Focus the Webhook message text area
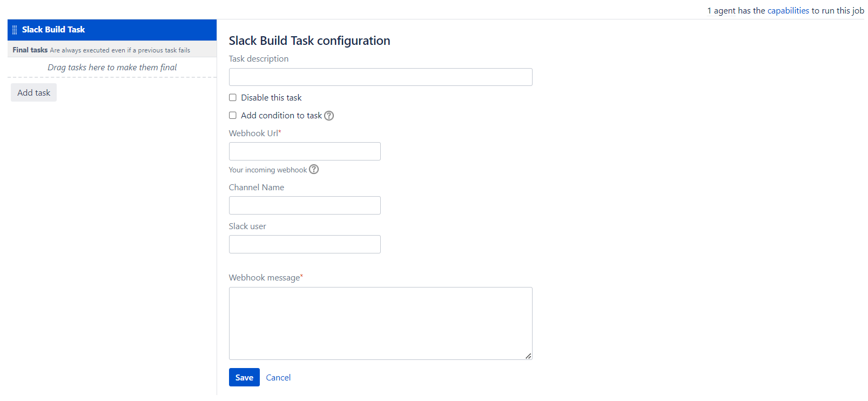Screen dimensions: 868x401 pos(380,323)
